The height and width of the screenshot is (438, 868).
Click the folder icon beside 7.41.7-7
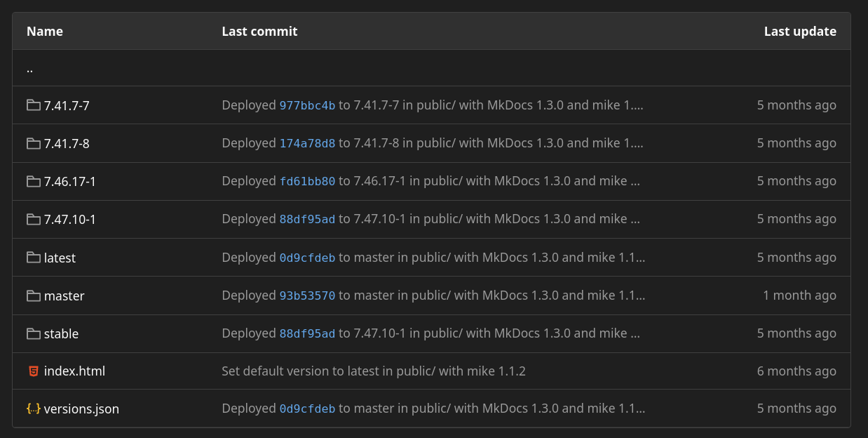pyautogui.click(x=33, y=105)
